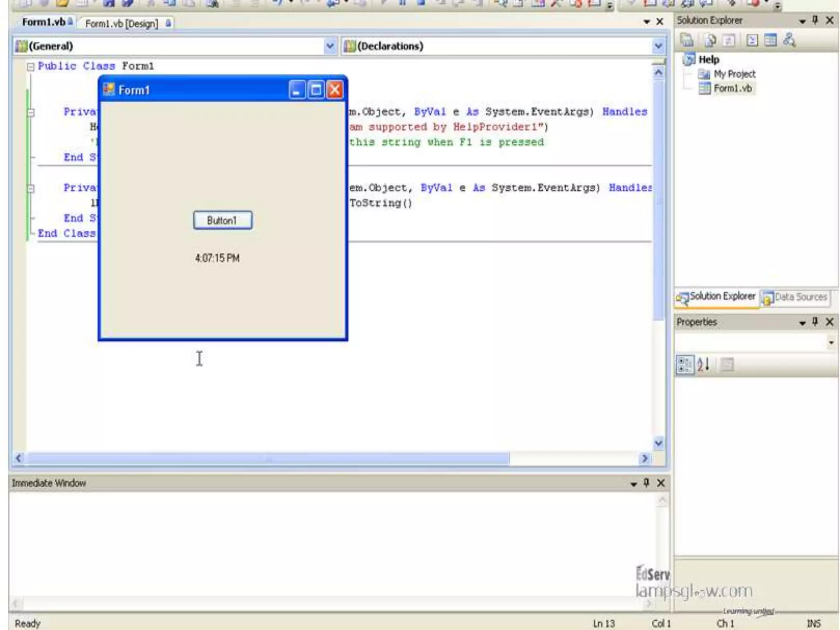
Task: Click the My Project folder icon
Action: pos(704,74)
